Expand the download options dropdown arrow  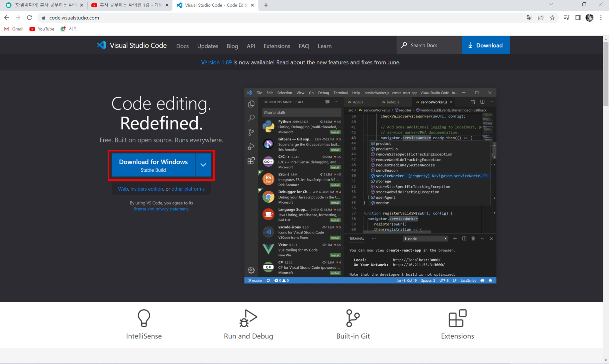pyautogui.click(x=203, y=165)
